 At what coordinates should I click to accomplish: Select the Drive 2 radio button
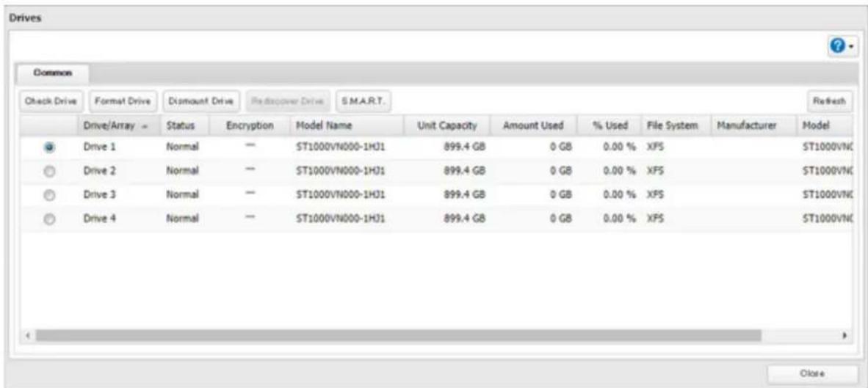[50, 172]
